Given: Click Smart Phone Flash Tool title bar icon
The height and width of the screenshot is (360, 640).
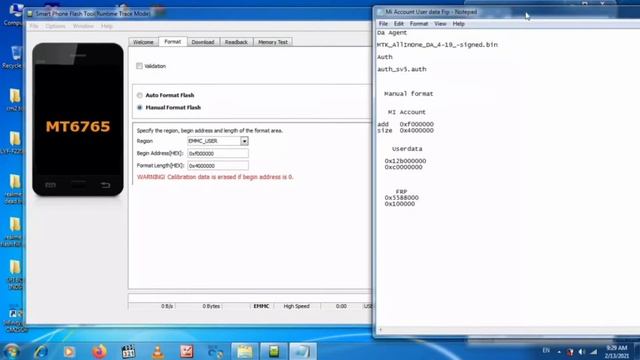Looking at the screenshot, I should coord(30,14).
